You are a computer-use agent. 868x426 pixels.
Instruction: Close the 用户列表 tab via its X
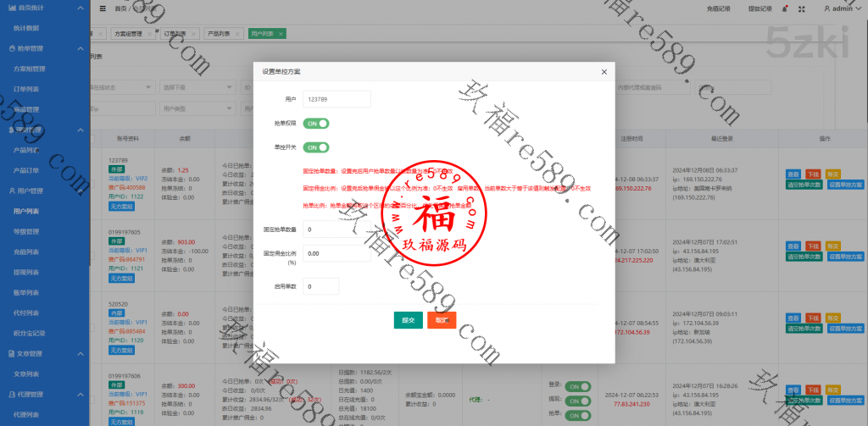(x=281, y=33)
